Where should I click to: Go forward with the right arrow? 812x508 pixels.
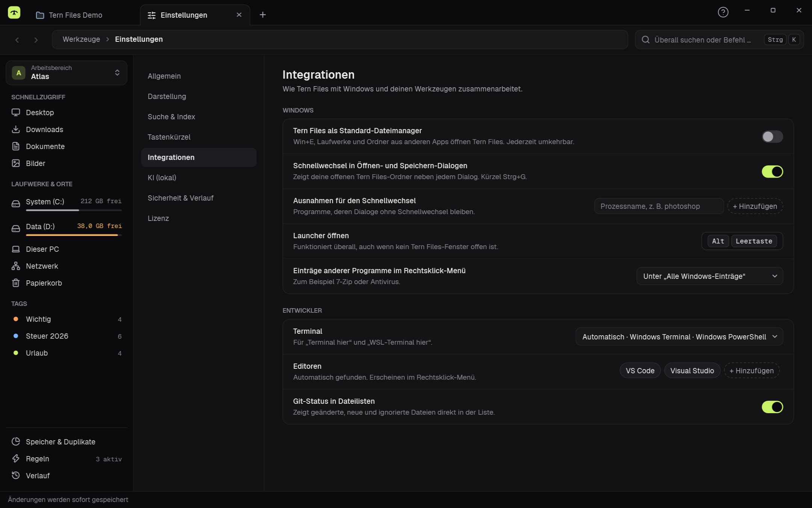(x=36, y=40)
